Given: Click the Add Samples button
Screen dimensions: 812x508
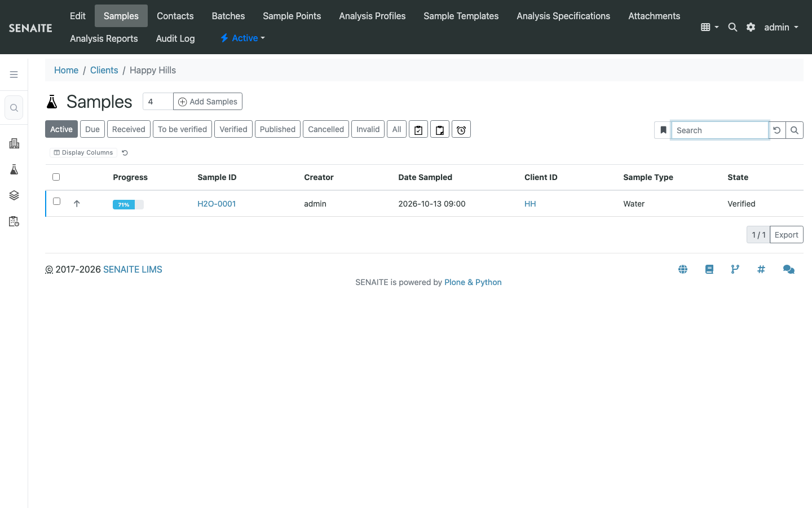Looking at the screenshot, I should pyautogui.click(x=208, y=102).
